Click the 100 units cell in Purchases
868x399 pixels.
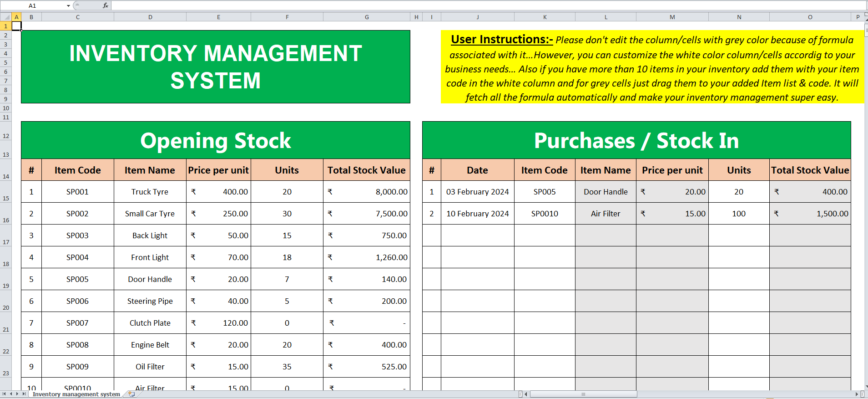tap(739, 214)
